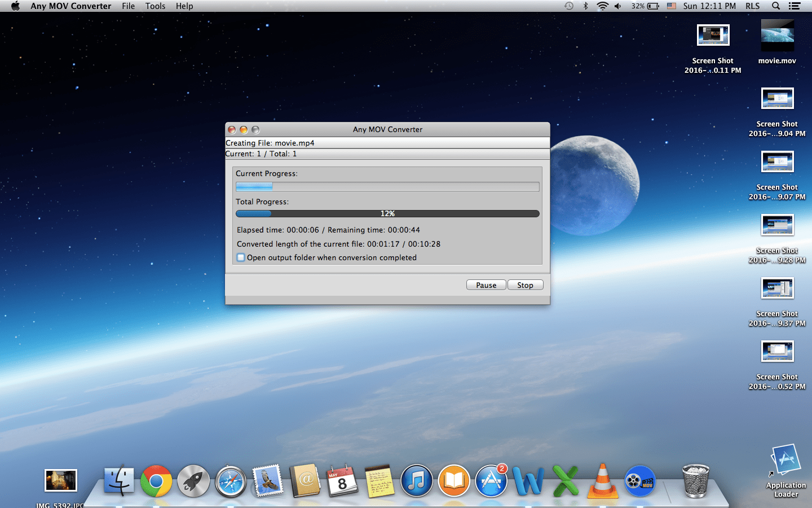Image resolution: width=812 pixels, height=508 pixels.
Task: Select Screen Shot 2016-...0.52 PM file
Action: click(x=777, y=365)
